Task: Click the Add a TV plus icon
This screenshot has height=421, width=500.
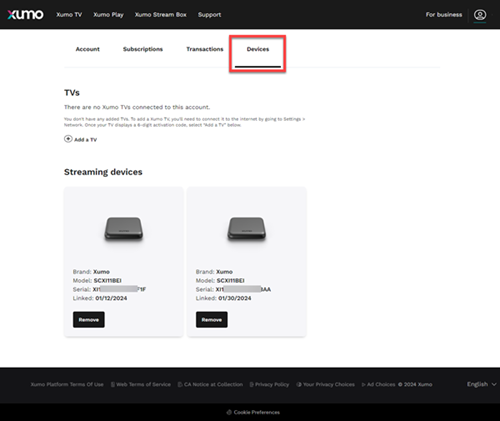Action: 68,139
